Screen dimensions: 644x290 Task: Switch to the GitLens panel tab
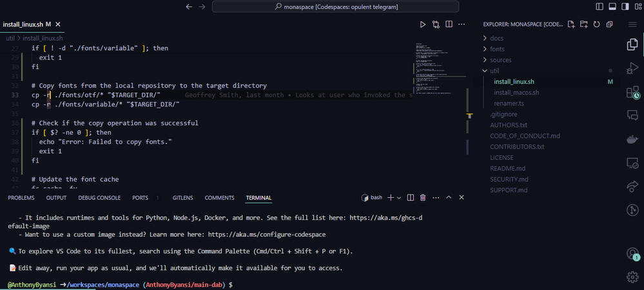pyautogui.click(x=183, y=198)
